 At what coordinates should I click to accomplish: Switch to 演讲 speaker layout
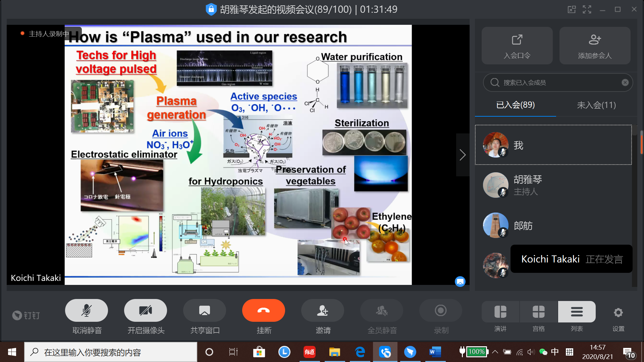(500, 312)
